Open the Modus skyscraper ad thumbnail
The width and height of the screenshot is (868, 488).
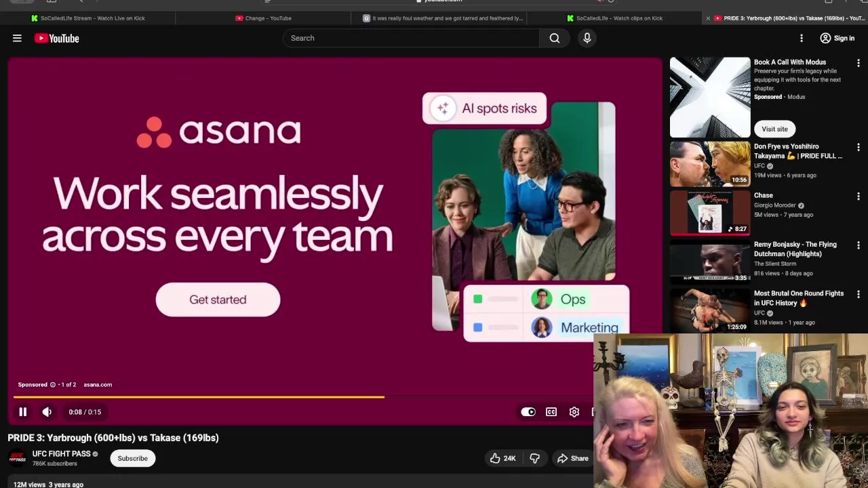[710, 98]
